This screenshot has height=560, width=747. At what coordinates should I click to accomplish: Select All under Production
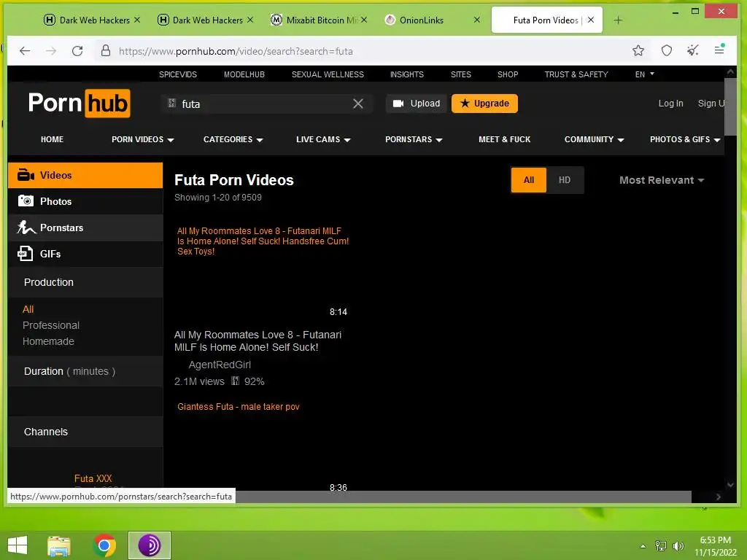point(28,309)
